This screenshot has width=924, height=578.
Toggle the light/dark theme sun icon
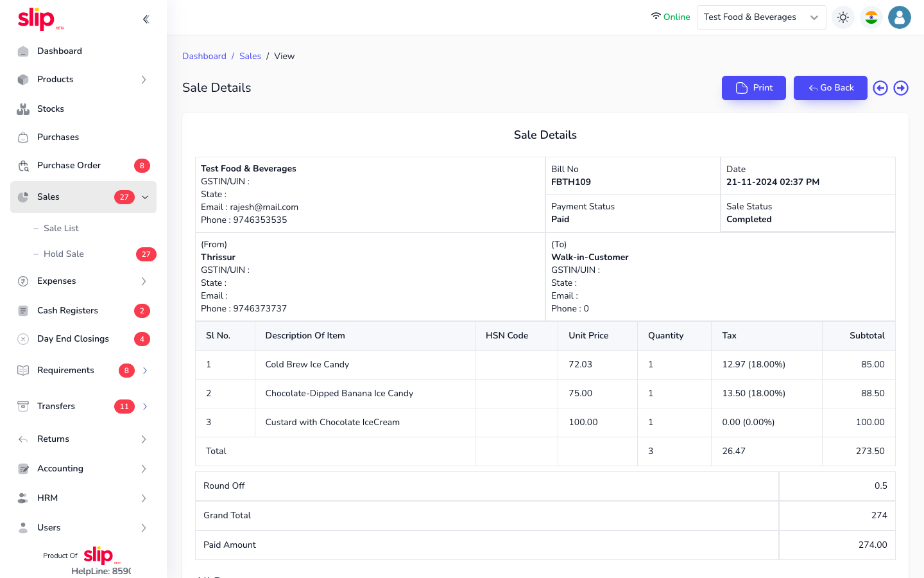(x=843, y=17)
